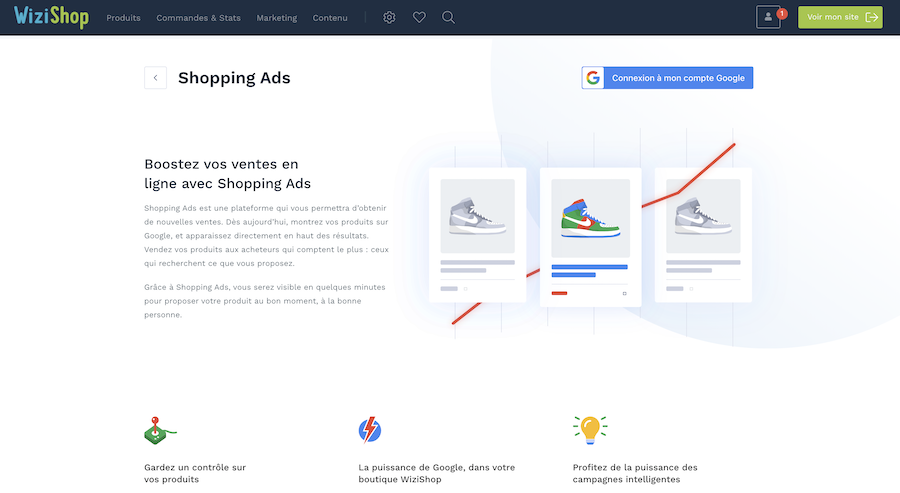View the red notification badge
Viewport: 900px width, 493px height.
pos(782,13)
